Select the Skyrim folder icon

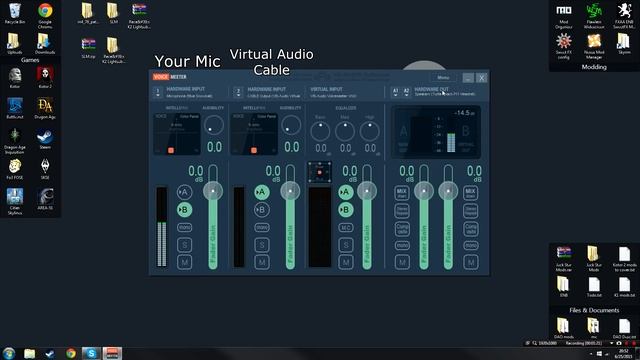(x=624, y=44)
